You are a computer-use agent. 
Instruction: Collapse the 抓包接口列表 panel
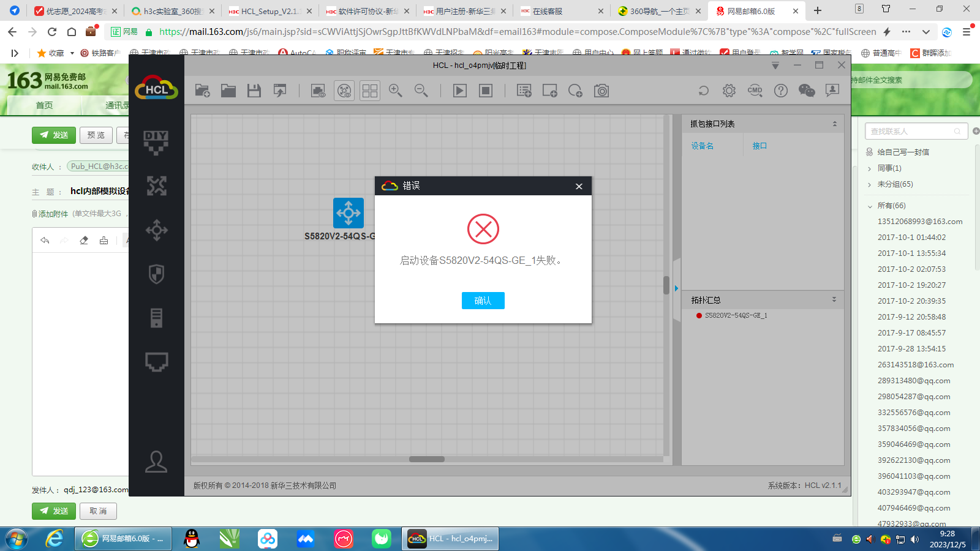pos(834,124)
